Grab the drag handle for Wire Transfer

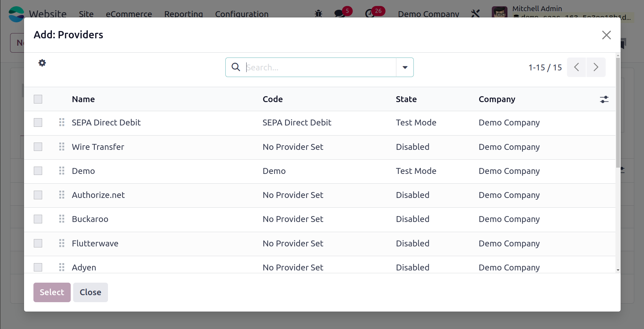[x=62, y=147]
